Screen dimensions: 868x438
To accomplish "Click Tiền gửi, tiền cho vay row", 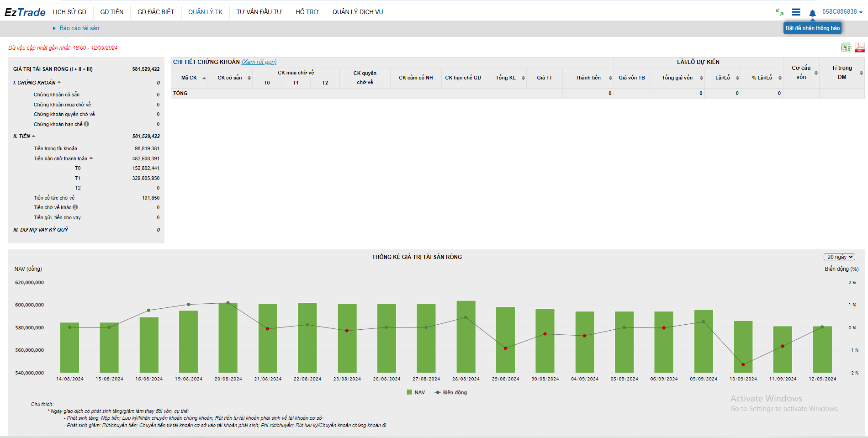I will pos(87,217).
